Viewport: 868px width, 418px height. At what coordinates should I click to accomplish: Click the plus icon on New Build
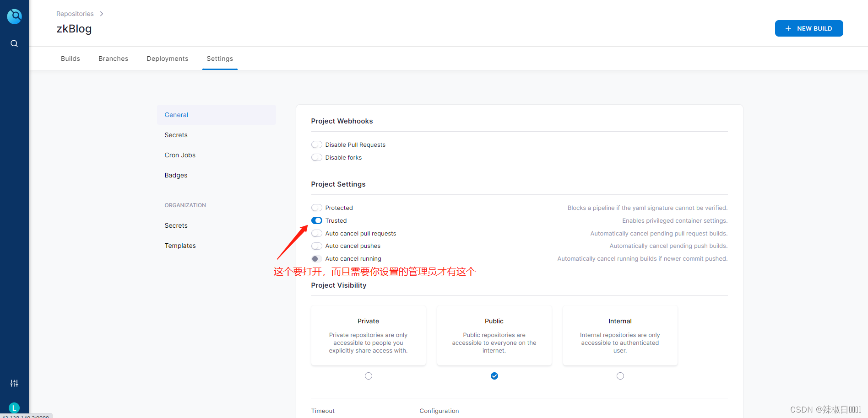(788, 28)
